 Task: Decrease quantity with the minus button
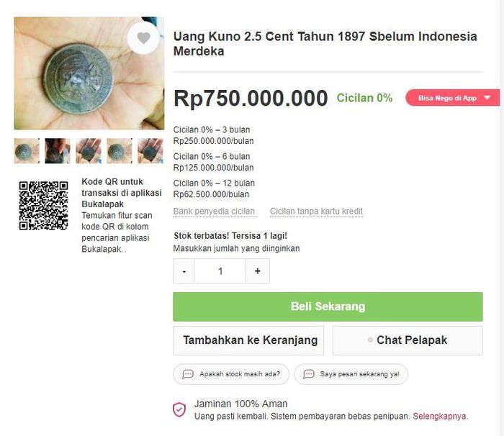(x=184, y=271)
